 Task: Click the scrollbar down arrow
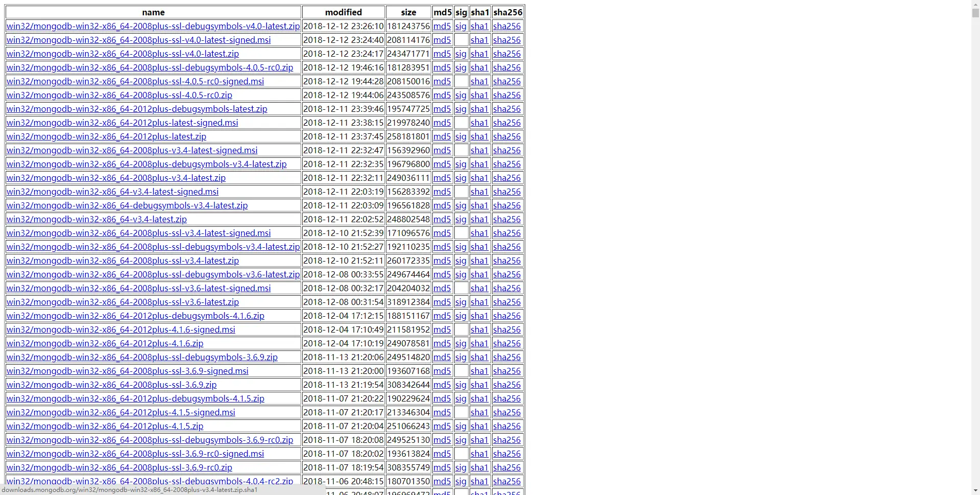(x=975, y=491)
